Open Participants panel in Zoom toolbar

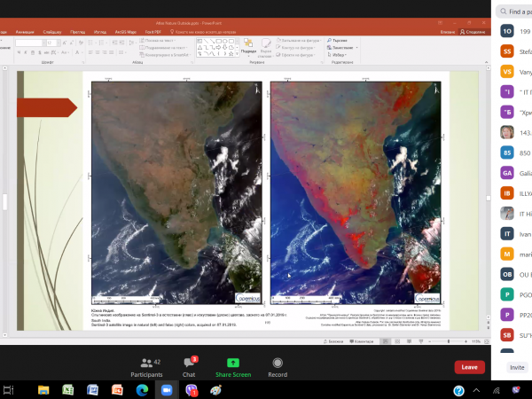coord(146,367)
